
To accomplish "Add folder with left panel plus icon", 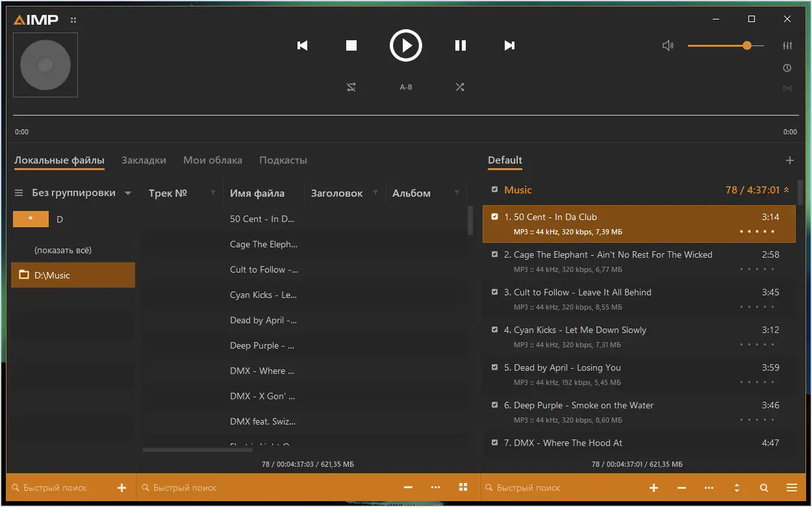I will 121,488.
